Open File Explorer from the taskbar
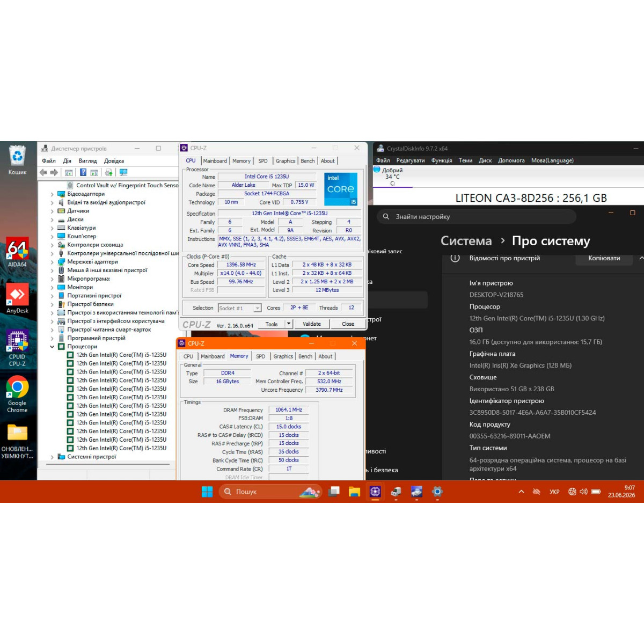This screenshot has width=644, height=644. (354, 491)
